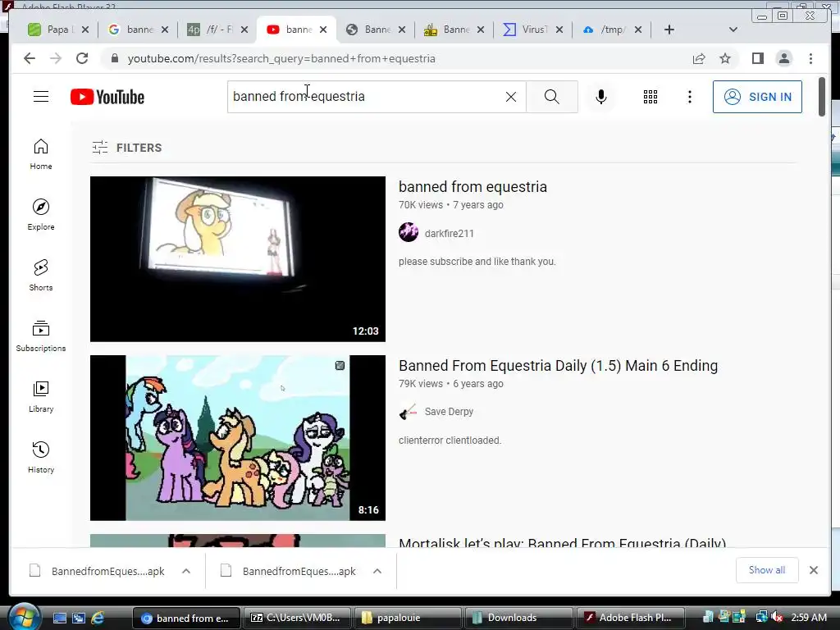Reload the page with refresh icon
The height and width of the screenshot is (630, 840).
coord(82,58)
